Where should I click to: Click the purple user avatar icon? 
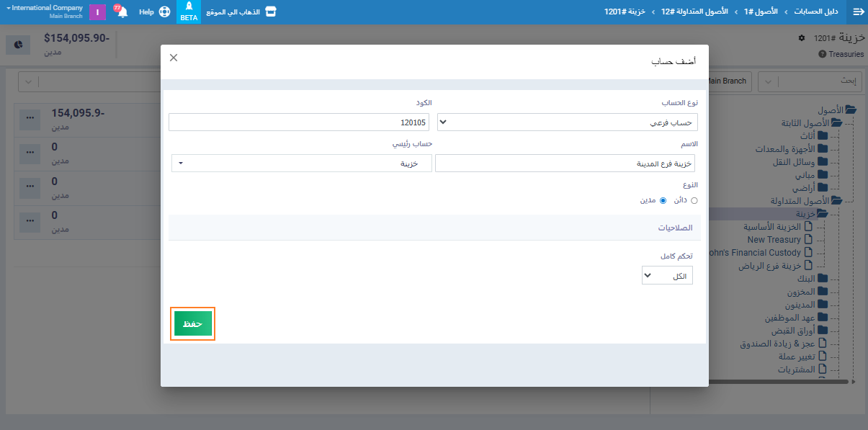[x=97, y=12]
